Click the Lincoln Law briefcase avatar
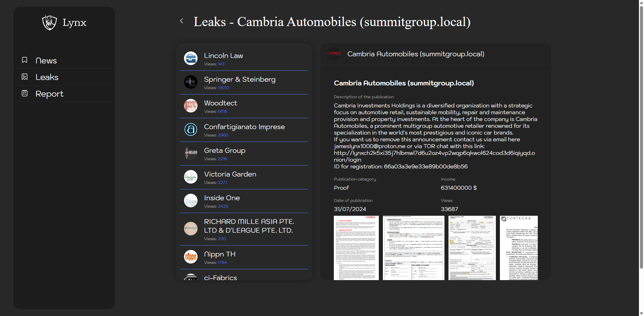 click(191, 59)
